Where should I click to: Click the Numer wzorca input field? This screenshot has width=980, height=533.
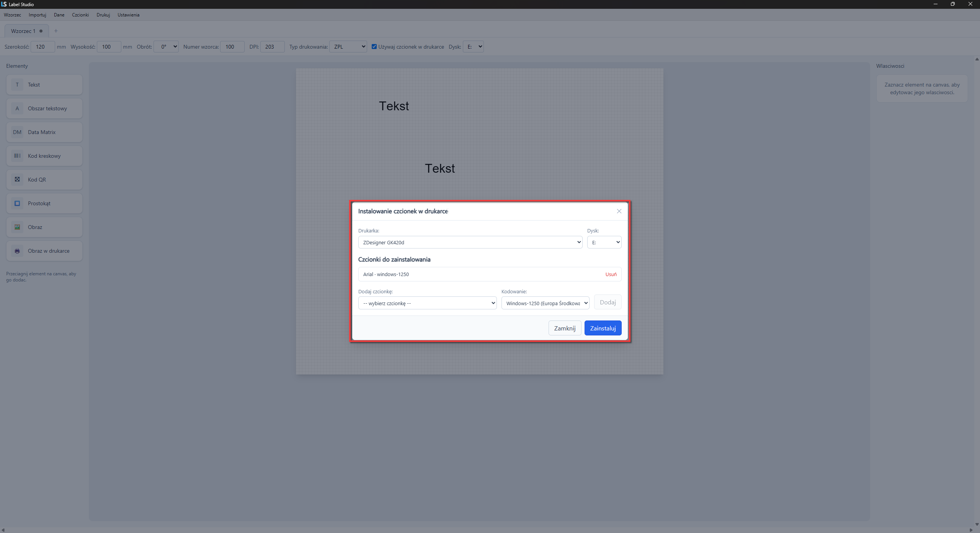click(x=232, y=47)
